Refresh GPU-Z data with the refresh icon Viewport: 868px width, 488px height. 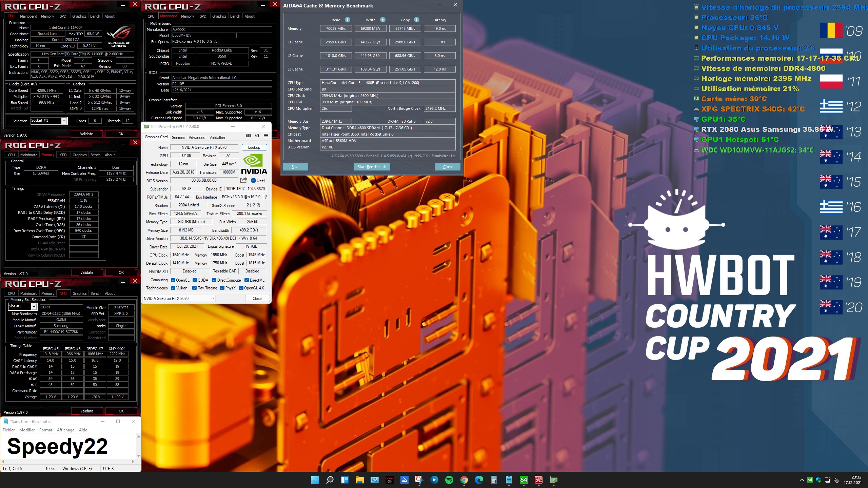coord(257,136)
